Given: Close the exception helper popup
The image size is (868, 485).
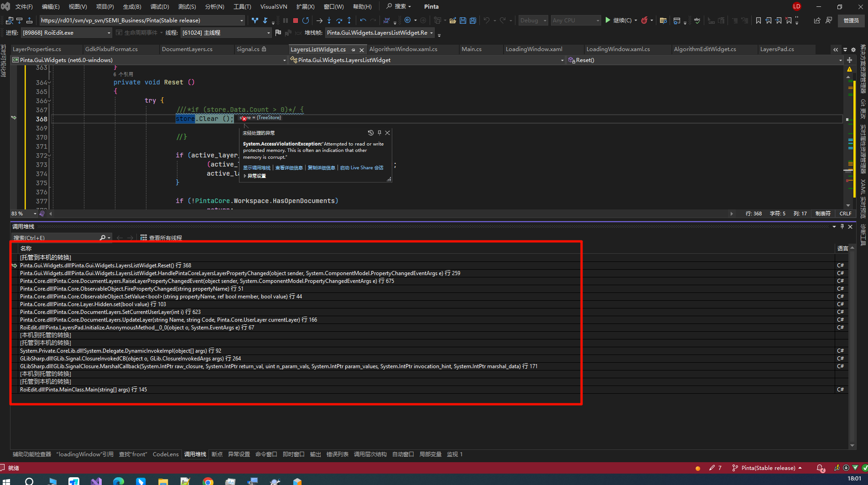Looking at the screenshot, I should pyautogui.click(x=388, y=133).
